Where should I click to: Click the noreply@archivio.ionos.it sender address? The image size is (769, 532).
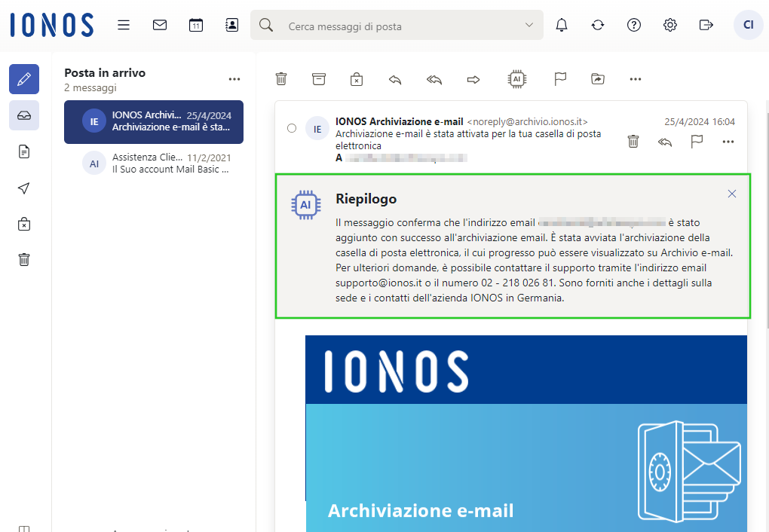click(x=527, y=121)
